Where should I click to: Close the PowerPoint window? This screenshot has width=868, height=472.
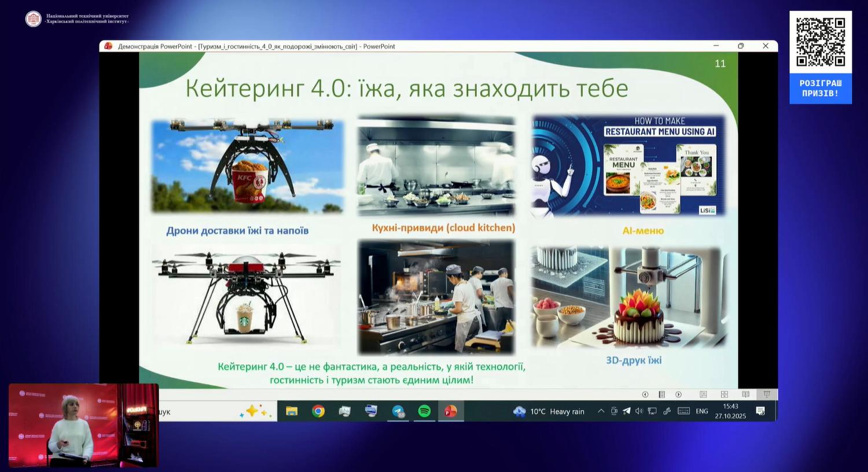click(766, 46)
